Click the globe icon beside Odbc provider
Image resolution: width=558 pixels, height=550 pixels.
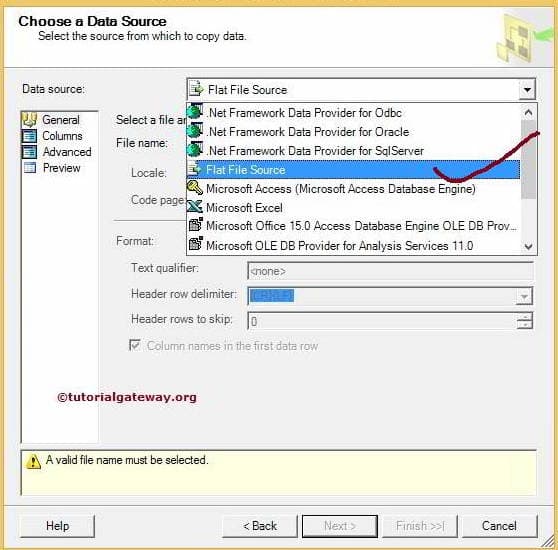click(195, 112)
